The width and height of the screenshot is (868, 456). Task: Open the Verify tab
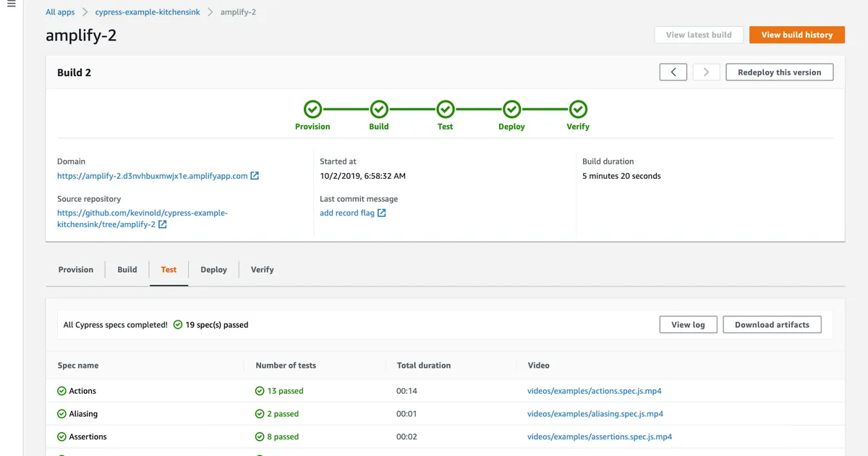point(262,270)
